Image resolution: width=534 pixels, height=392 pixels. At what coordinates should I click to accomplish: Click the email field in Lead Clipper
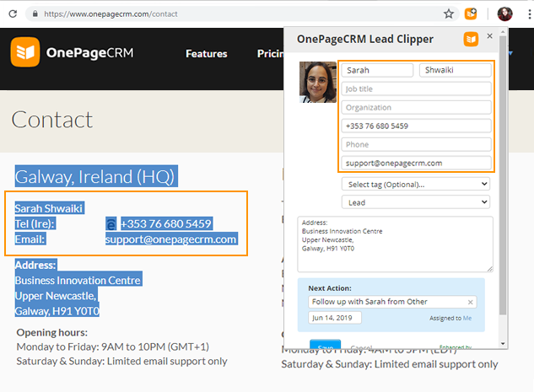(x=416, y=163)
